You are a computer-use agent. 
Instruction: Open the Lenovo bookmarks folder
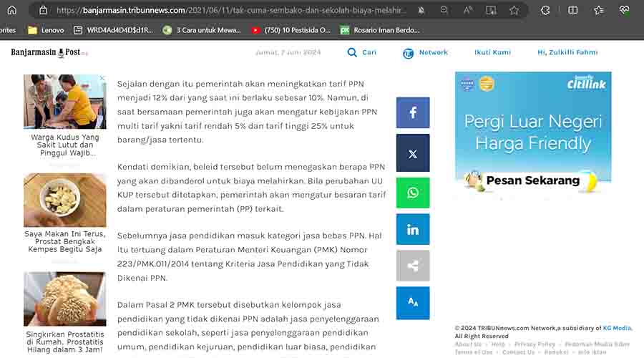click(x=45, y=30)
